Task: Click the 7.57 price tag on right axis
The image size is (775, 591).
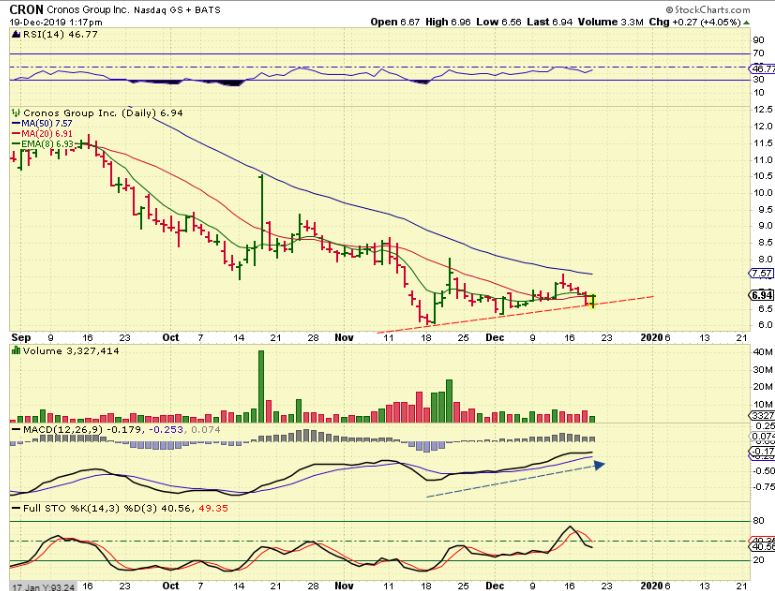Action: (762, 273)
